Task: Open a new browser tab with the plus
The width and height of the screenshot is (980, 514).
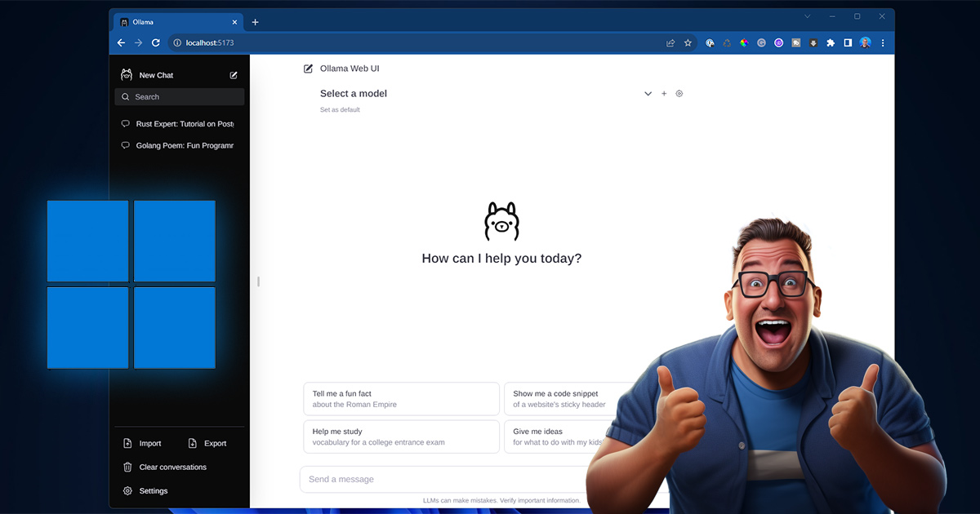Action: point(255,22)
